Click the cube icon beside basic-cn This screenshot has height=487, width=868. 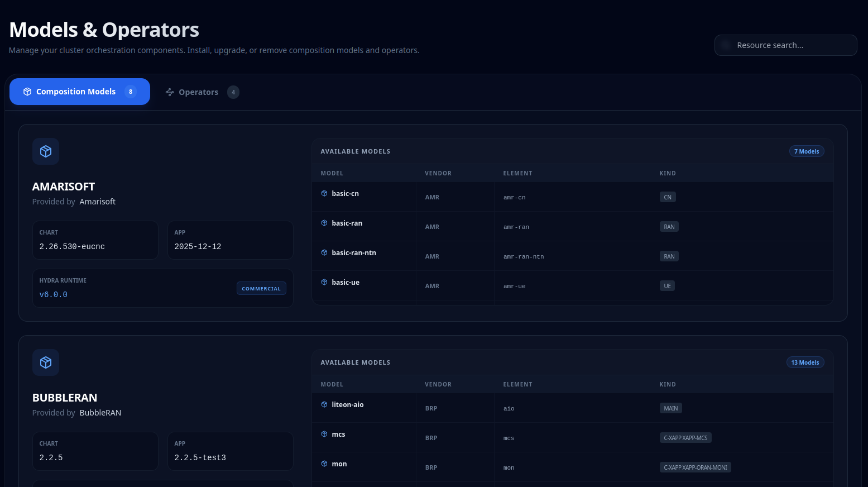[324, 193]
